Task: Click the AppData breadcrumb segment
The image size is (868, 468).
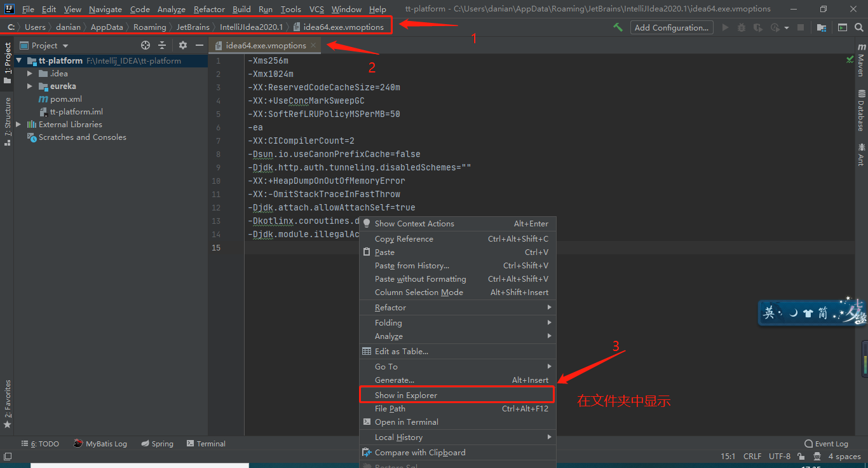Action: click(x=107, y=27)
